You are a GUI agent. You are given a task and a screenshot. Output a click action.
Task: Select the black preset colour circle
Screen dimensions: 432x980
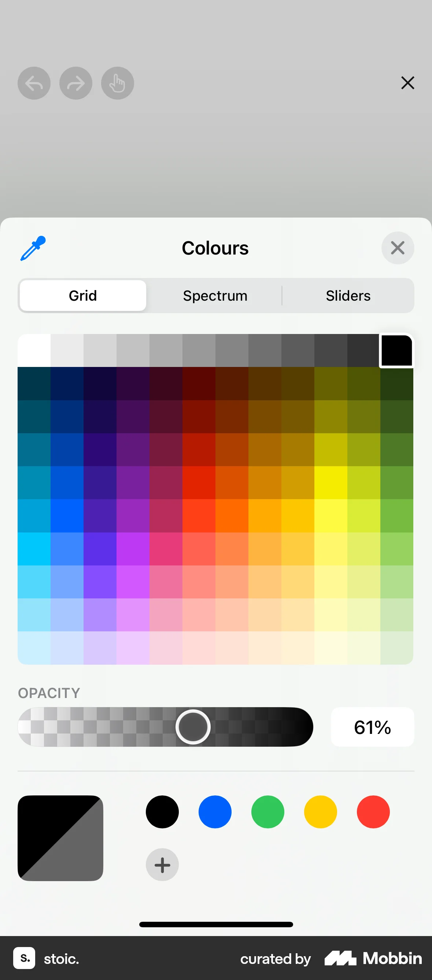point(162,812)
